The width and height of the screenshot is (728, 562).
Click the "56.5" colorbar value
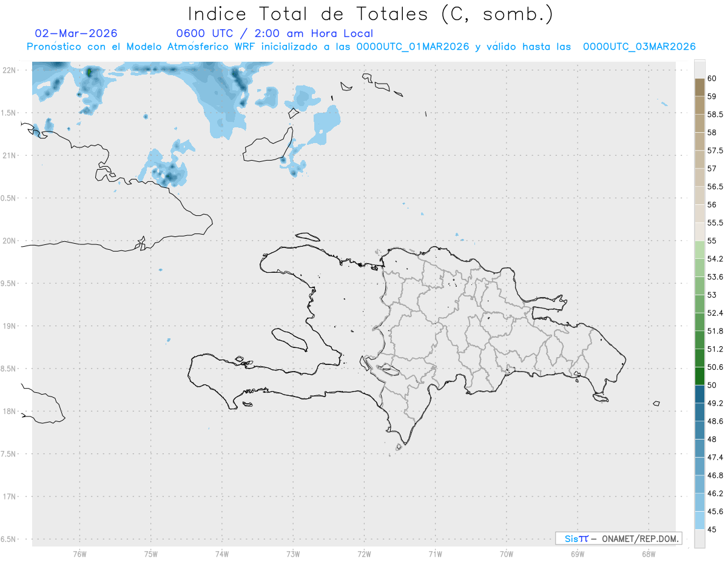pos(715,186)
